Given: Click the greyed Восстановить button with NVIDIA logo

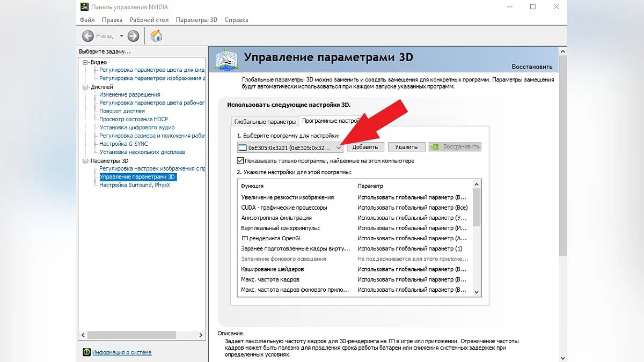Looking at the screenshot, I should (x=455, y=147).
